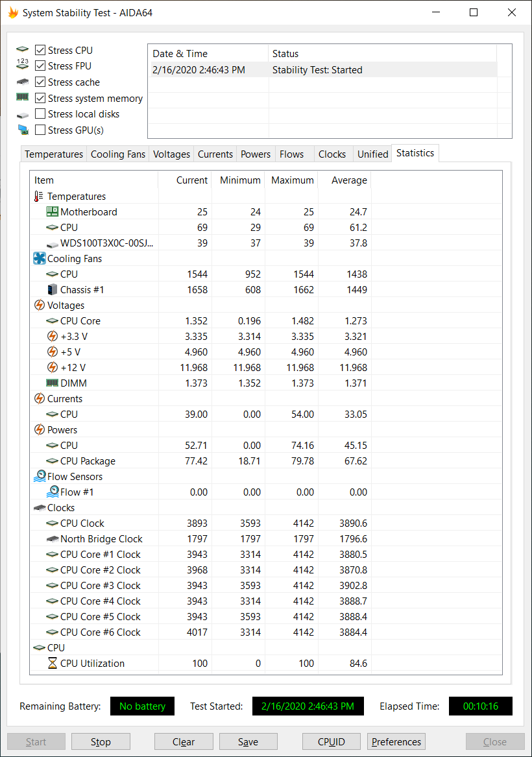Viewport: 532px width, 757px height.
Task: Click the Date & Time log column header
Action: tap(208, 54)
